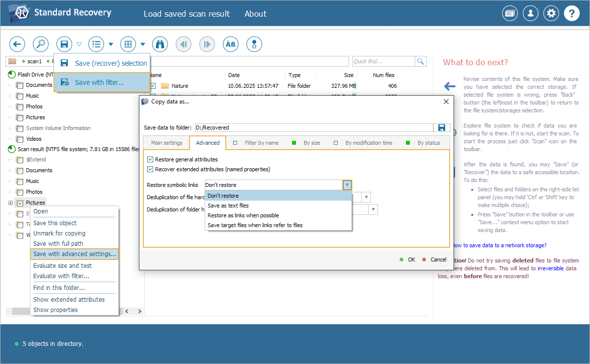590x364 pixels.
Task: Open the user account icon in header
Action: tap(531, 14)
